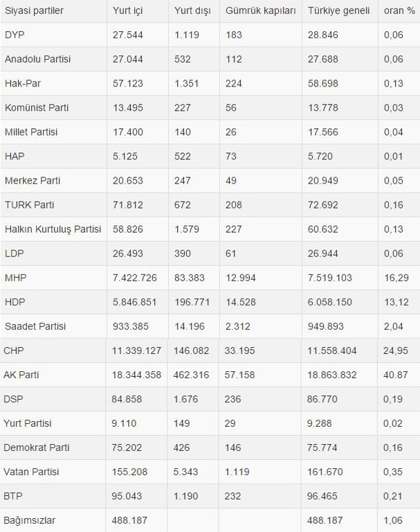
Task: Click CHP Türkiye geneli value 11.558.404
Action: [x=331, y=351]
